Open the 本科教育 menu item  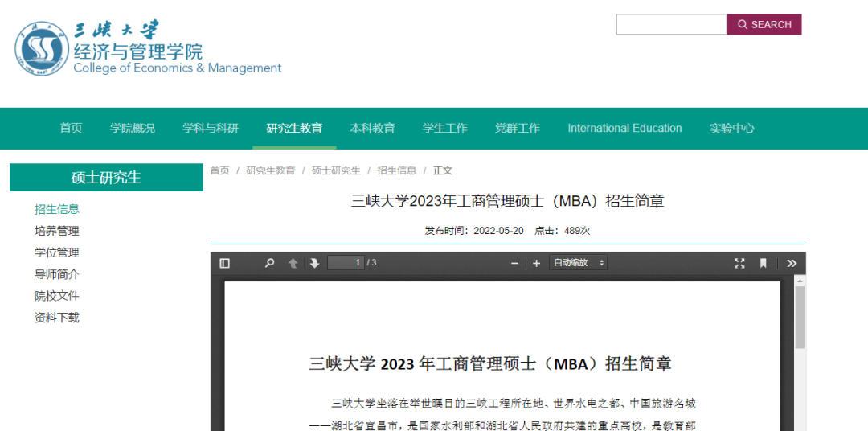(x=373, y=129)
